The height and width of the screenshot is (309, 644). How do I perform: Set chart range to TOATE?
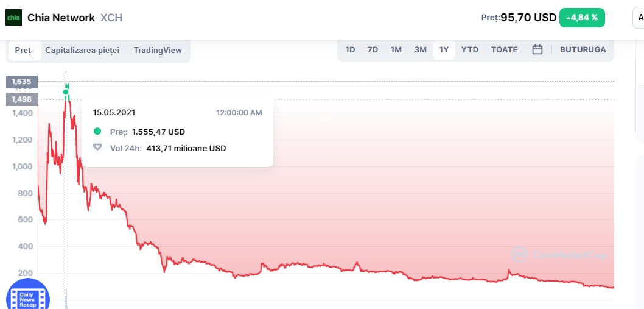click(505, 50)
